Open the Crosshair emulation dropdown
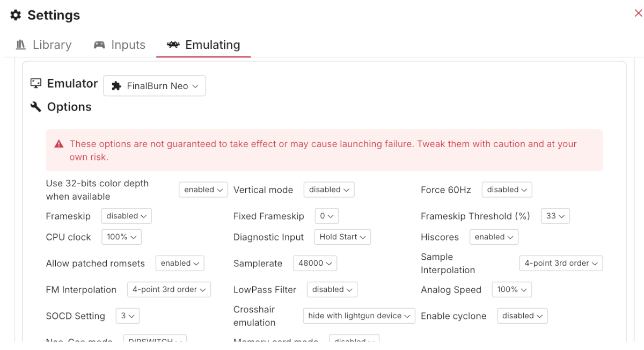Screen dimensions: 644x350 click(x=358, y=316)
